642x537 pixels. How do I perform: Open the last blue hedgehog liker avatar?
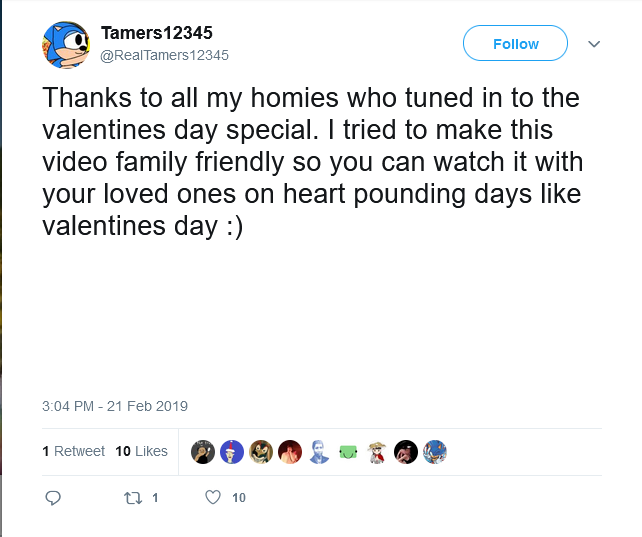[434, 452]
